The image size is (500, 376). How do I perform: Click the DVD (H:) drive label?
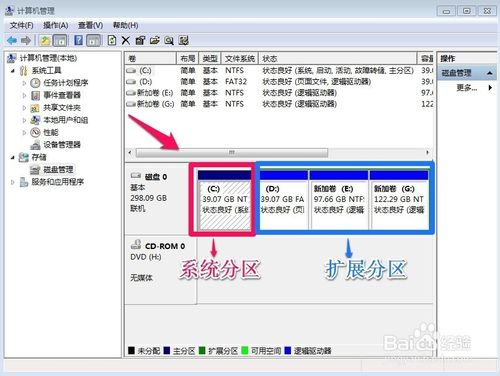click(146, 257)
